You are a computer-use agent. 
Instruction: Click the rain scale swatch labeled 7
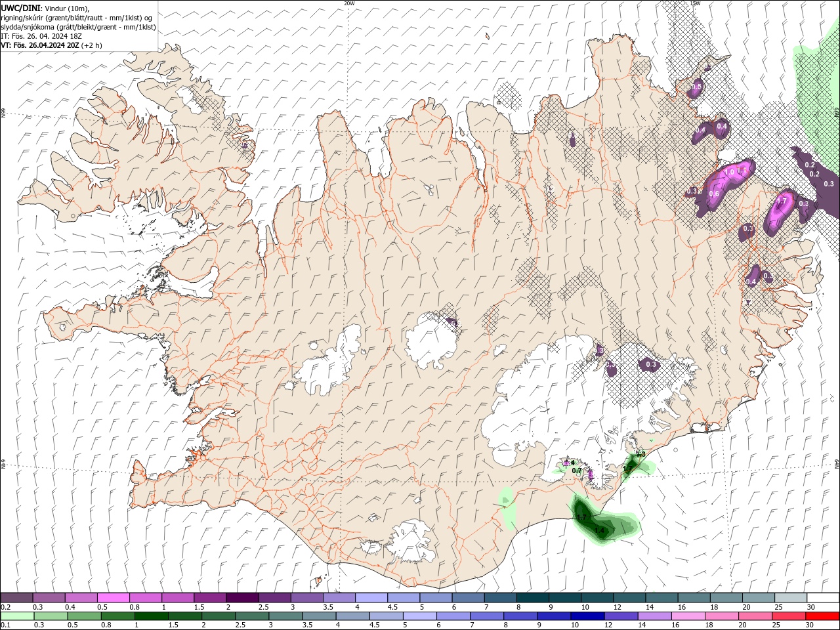pos(486,616)
